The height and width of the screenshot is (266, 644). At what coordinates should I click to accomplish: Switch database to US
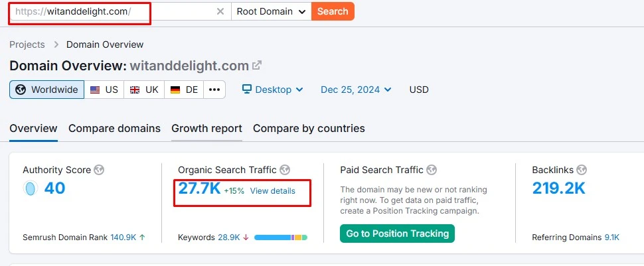click(104, 90)
